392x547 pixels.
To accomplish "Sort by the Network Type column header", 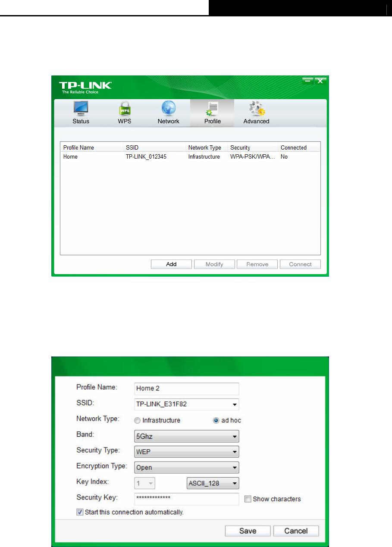I will pos(207,147).
